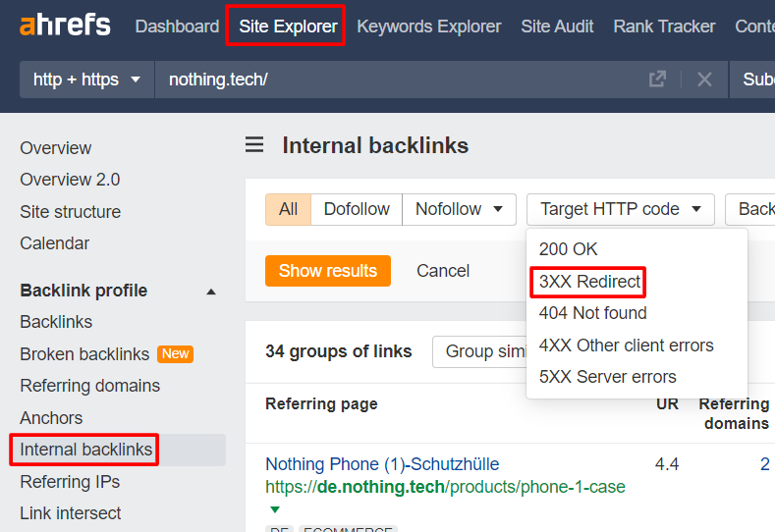The height and width of the screenshot is (532, 775).
Task: Open Nothing Phone (1)-Schutzhülle page link
Action: tap(382, 464)
